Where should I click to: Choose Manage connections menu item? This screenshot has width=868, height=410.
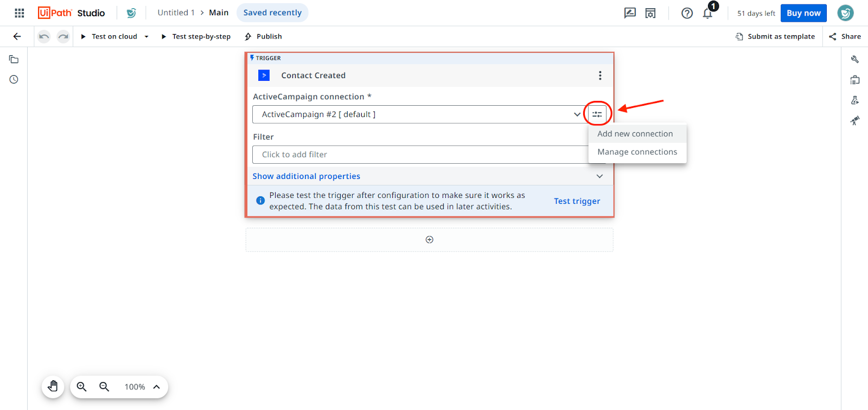tap(637, 152)
